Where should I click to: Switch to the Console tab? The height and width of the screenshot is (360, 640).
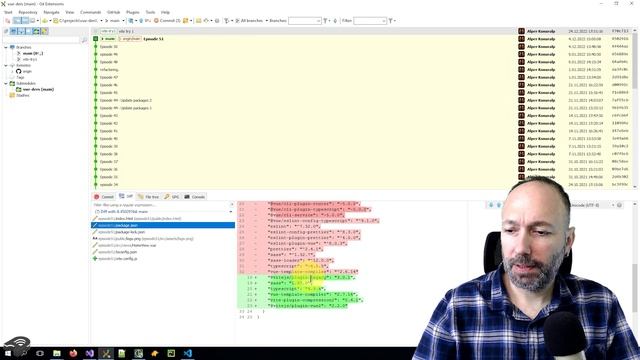click(195, 197)
